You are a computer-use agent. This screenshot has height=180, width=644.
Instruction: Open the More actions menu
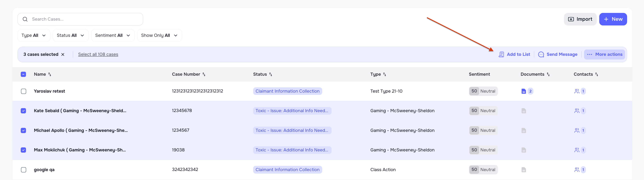[x=604, y=54]
